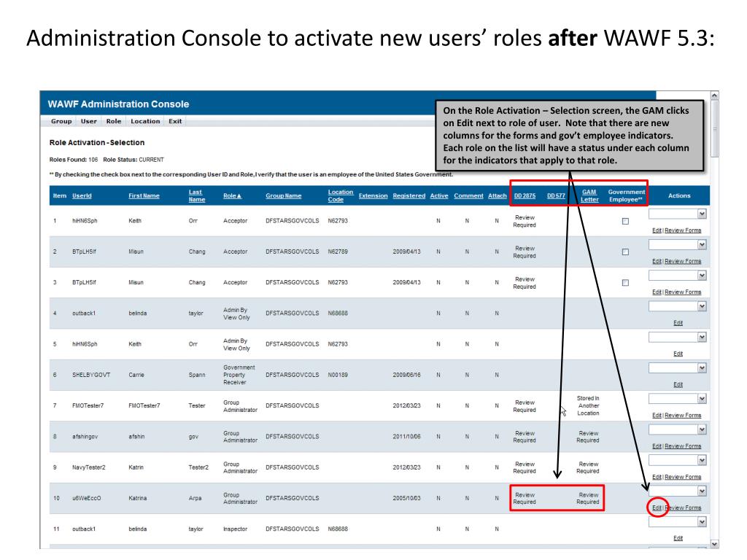Click Edit for FMOTester7 row

point(657,415)
